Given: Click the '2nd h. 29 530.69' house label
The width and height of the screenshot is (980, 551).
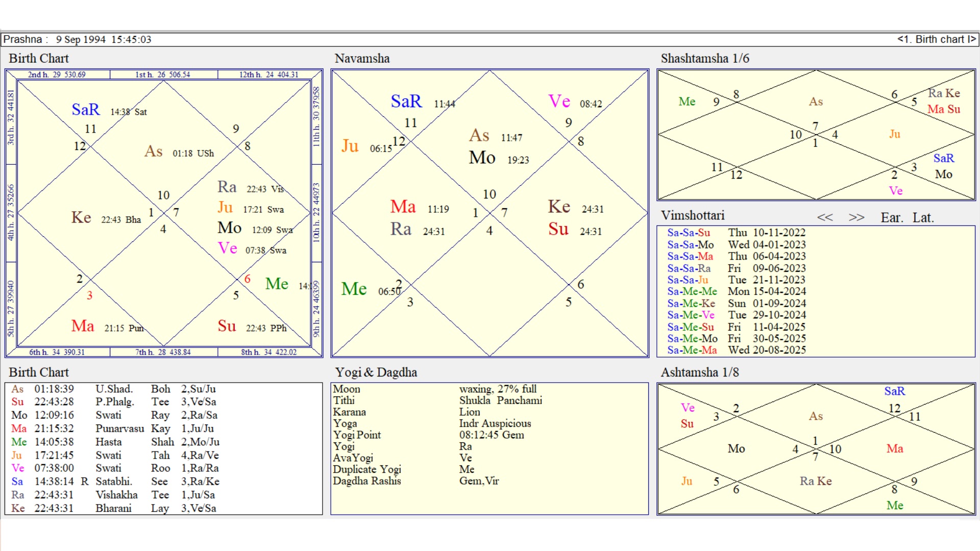Looking at the screenshot, I should point(57,74).
